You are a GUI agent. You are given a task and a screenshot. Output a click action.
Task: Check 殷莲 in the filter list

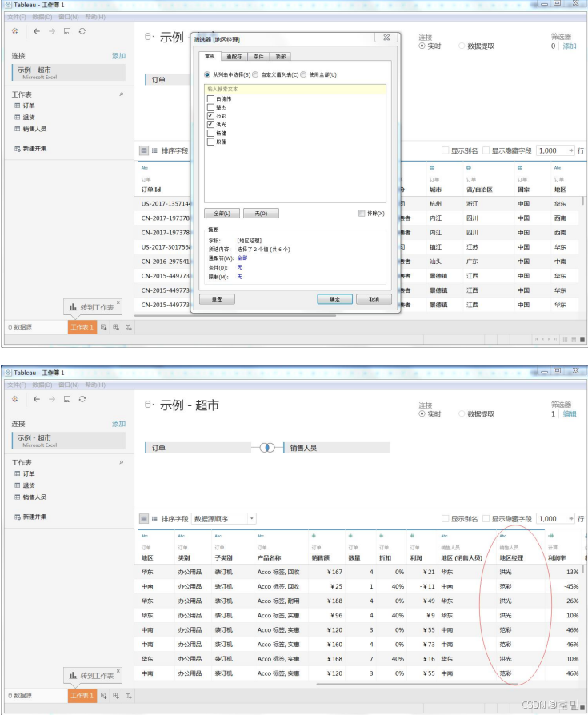point(210,142)
